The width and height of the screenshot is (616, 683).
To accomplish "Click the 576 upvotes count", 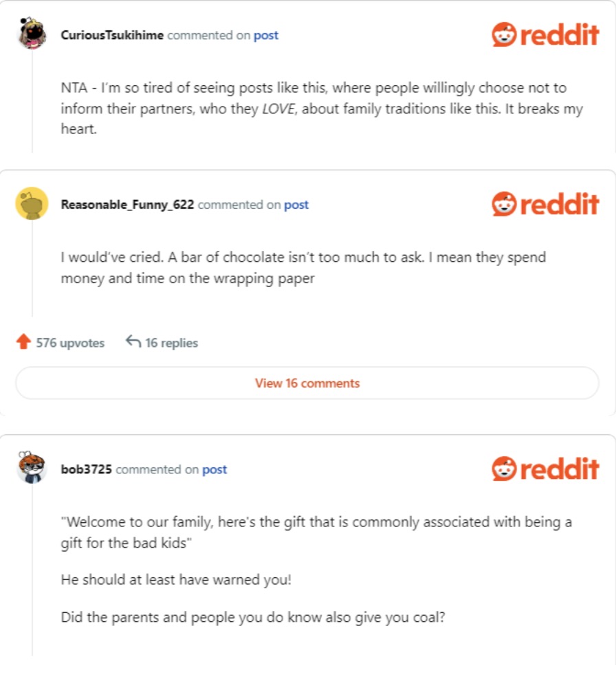I will 70,343.
